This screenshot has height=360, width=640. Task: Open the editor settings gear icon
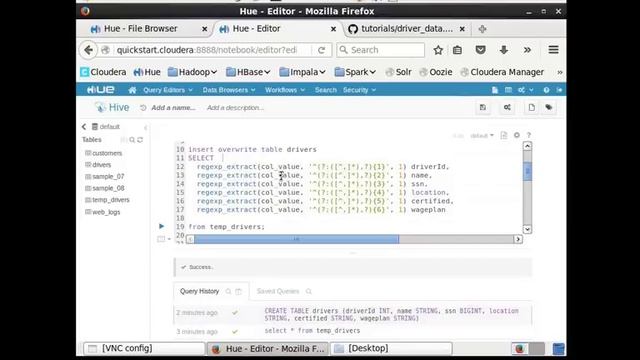tap(517, 135)
